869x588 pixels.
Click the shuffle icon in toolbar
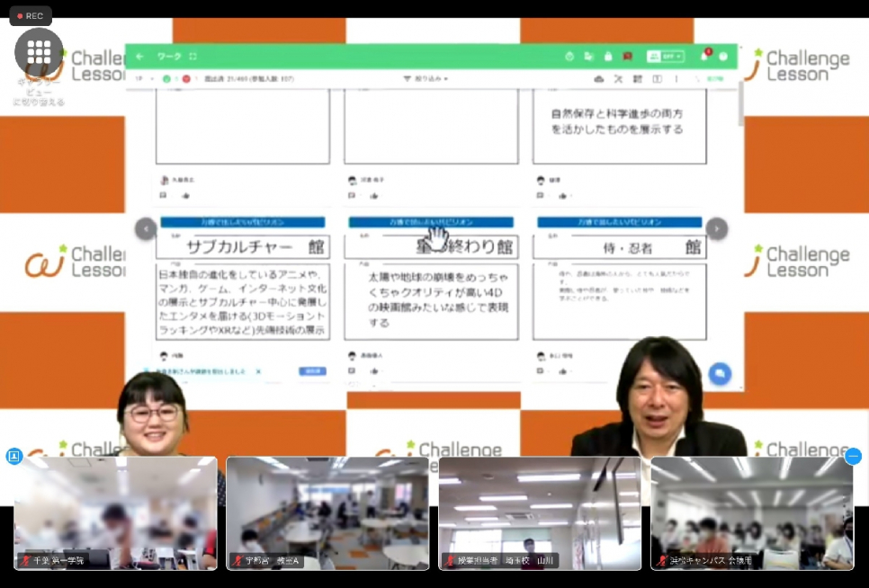619,79
